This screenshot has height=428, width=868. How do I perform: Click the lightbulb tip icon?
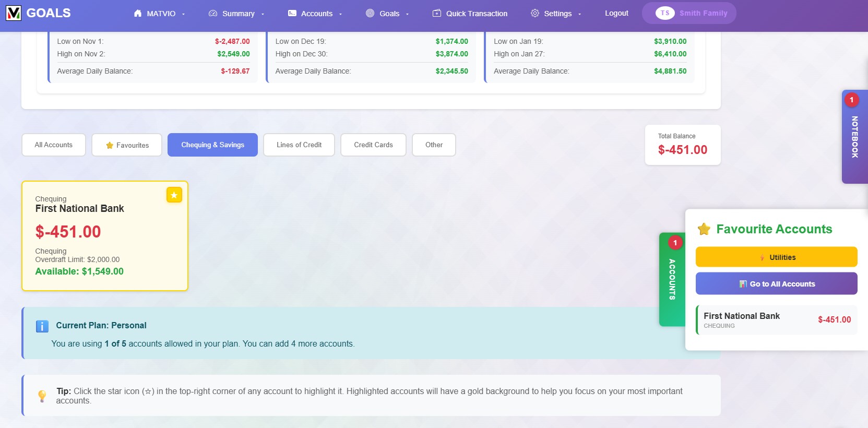[42, 396]
